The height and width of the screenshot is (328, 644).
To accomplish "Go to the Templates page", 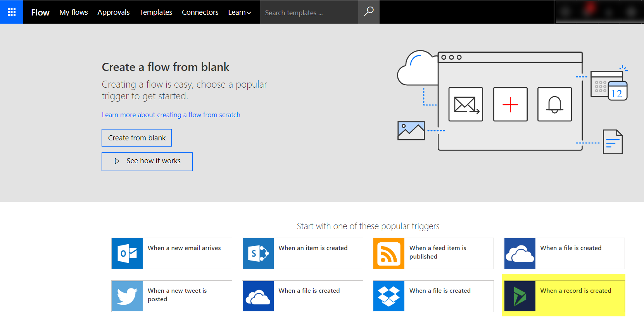I will (x=156, y=12).
